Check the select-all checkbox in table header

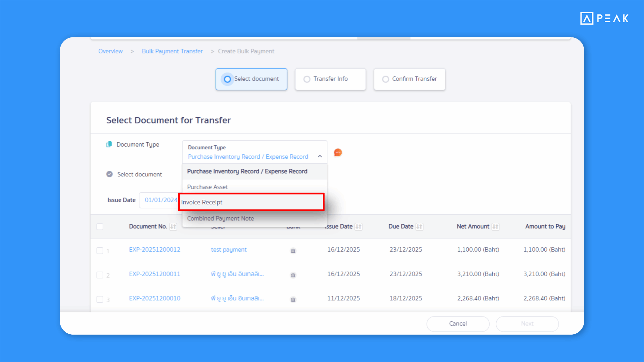(100, 227)
